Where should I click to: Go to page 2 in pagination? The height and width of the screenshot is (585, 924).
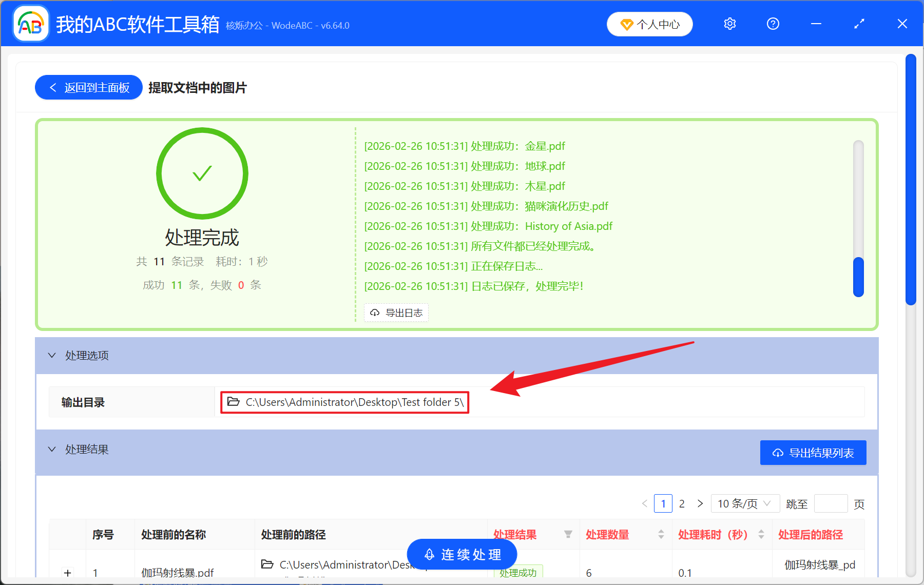pyautogui.click(x=682, y=503)
